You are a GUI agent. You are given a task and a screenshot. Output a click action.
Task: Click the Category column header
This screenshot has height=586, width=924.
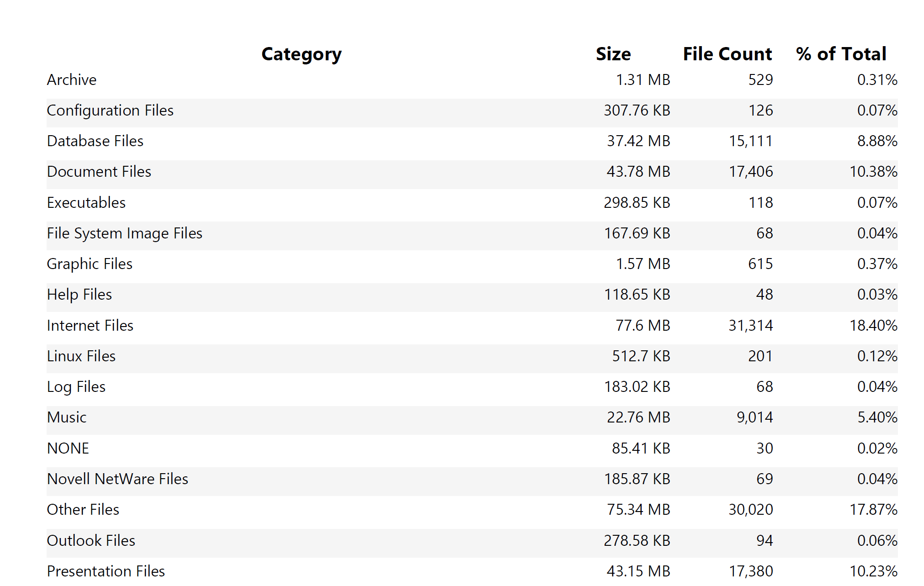pos(301,53)
